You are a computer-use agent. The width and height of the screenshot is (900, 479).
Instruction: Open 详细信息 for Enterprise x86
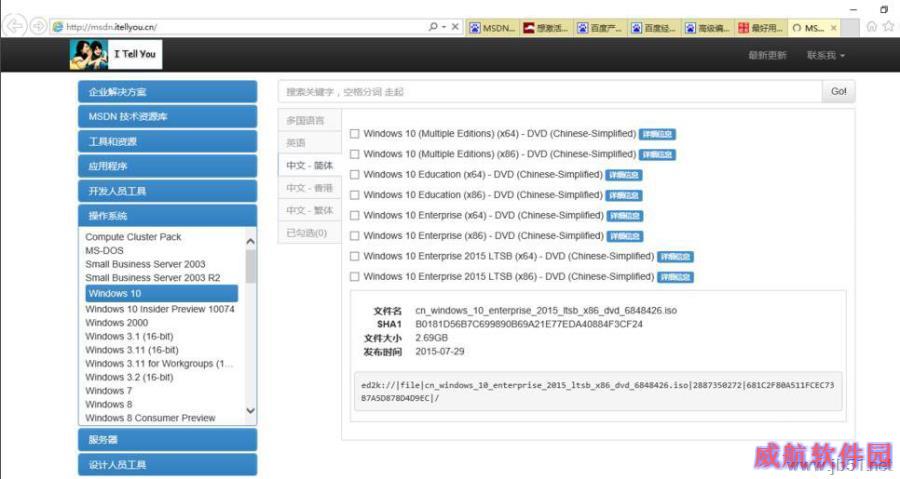[x=625, y=236]
